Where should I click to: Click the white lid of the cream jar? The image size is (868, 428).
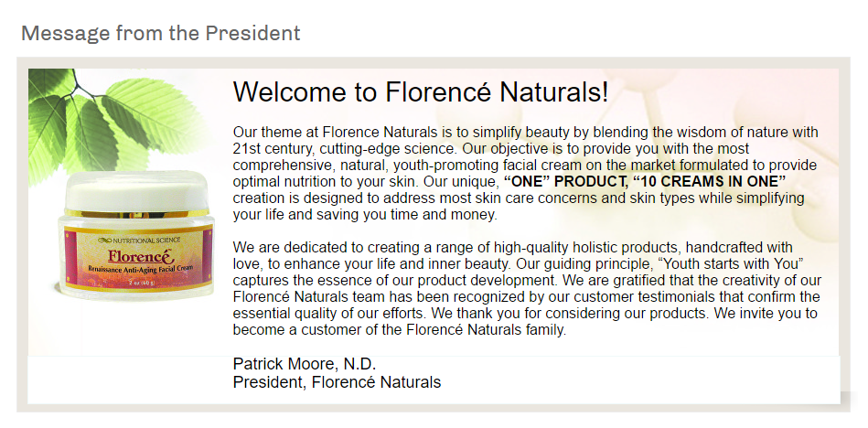tap(136, 191)
